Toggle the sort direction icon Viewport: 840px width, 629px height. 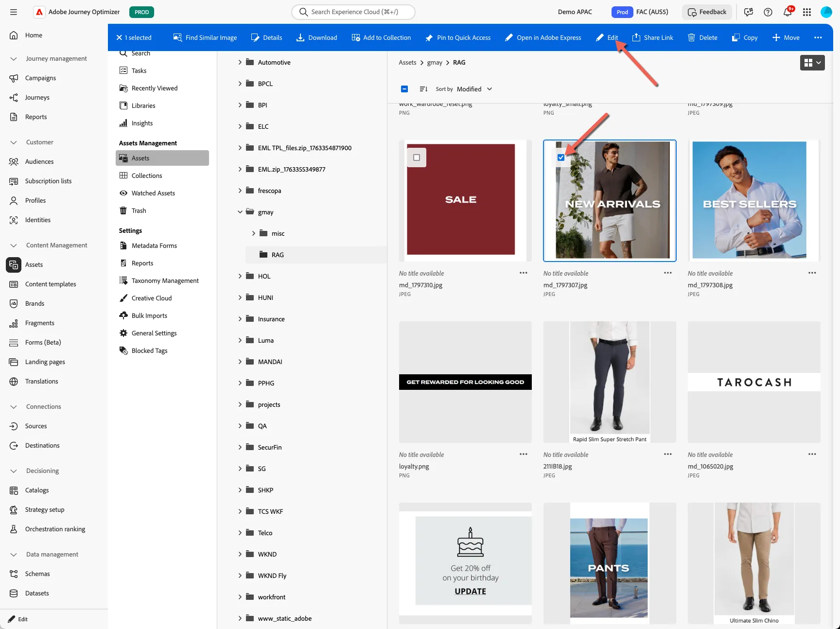pos(423,89)
